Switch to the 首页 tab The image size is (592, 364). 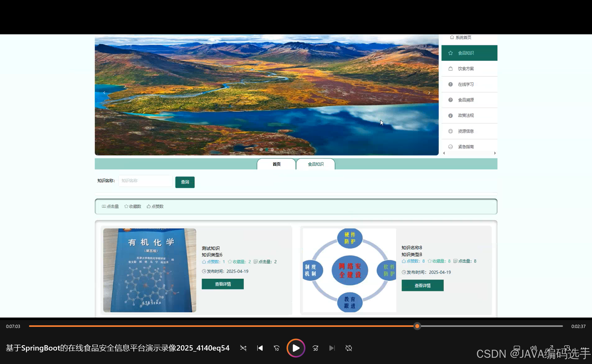(x=276, y=164)
